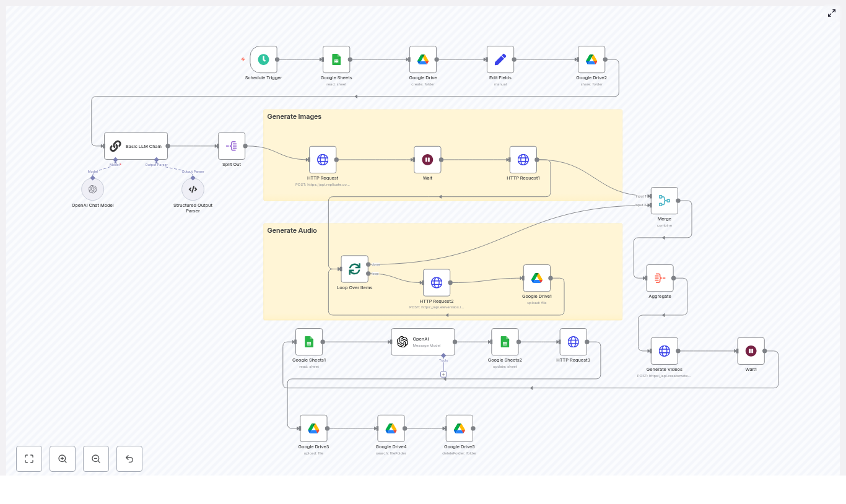Click the Google Drive5 deleteFolder node
Image resolution: width=846 pixels, height=504 pixels.
(459, 428)
